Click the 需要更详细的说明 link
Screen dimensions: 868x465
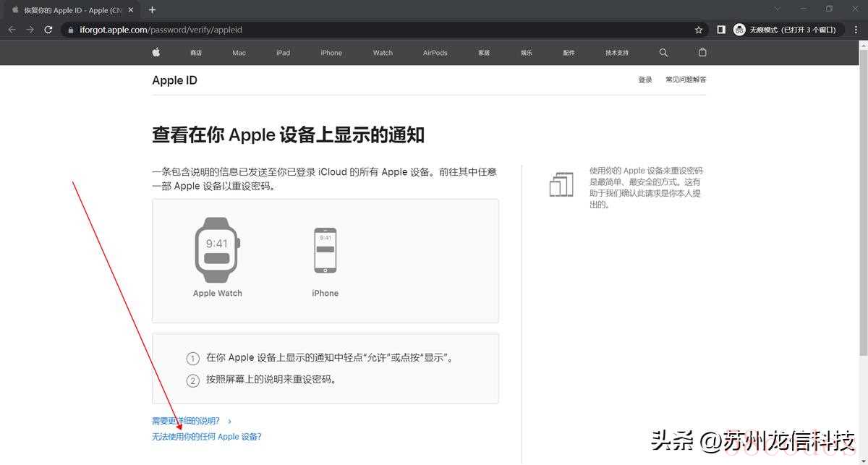[x=186, y=421]
